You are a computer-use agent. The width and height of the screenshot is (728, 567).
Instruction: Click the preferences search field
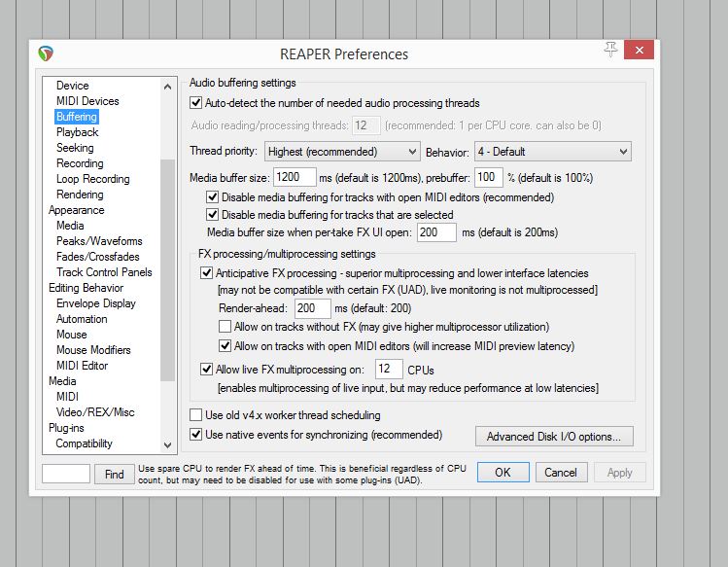pos(66,474)
